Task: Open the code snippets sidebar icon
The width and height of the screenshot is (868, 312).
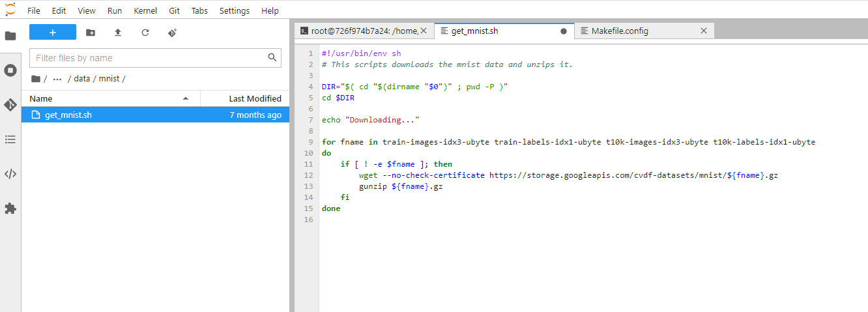Action: pyautogui.click(x=10, y=174)
